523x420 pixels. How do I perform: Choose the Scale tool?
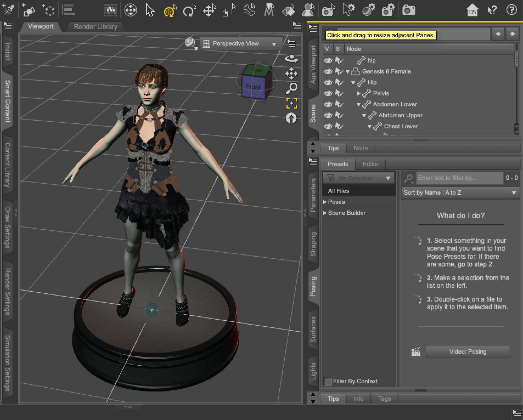coord(229,11)
